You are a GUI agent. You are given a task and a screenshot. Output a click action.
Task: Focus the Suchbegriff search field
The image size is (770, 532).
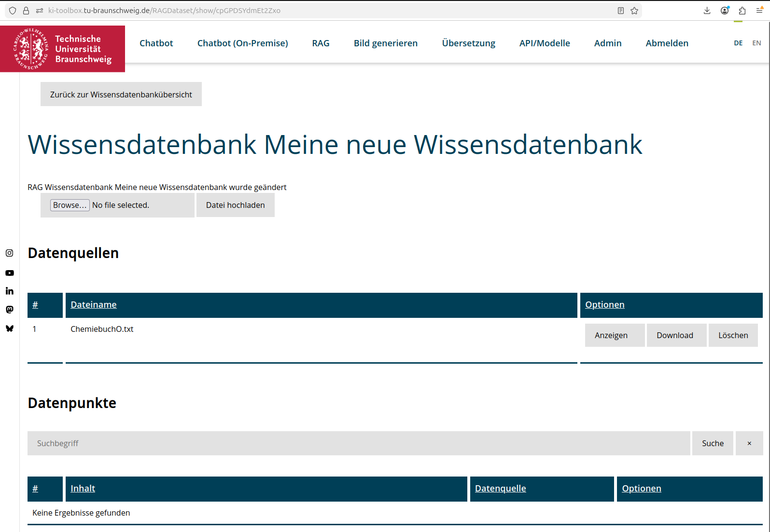(358, 443)
